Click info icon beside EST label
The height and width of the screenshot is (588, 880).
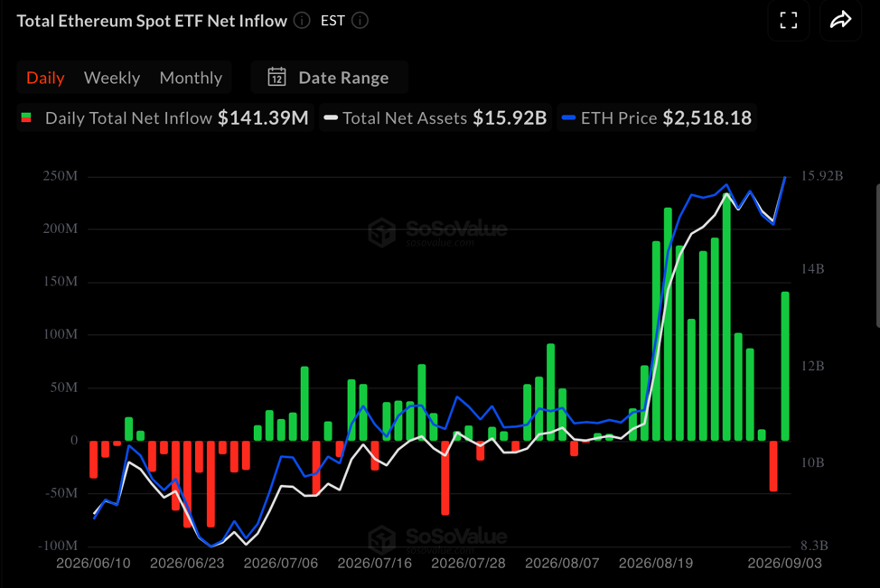pyautogui.click(x=360, y=21)
